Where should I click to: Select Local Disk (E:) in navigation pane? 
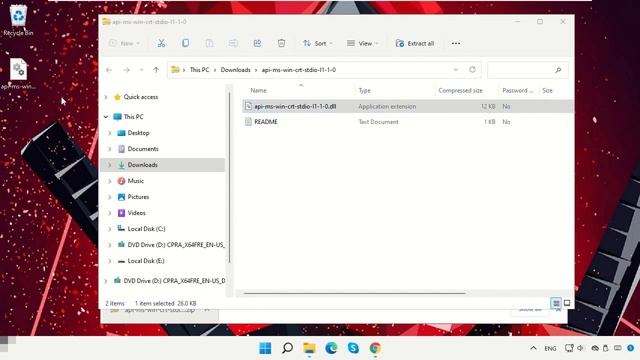146,261
